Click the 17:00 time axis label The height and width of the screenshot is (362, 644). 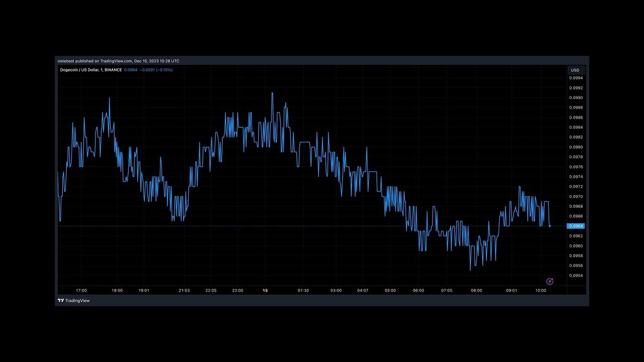click(x=81, y=291)
